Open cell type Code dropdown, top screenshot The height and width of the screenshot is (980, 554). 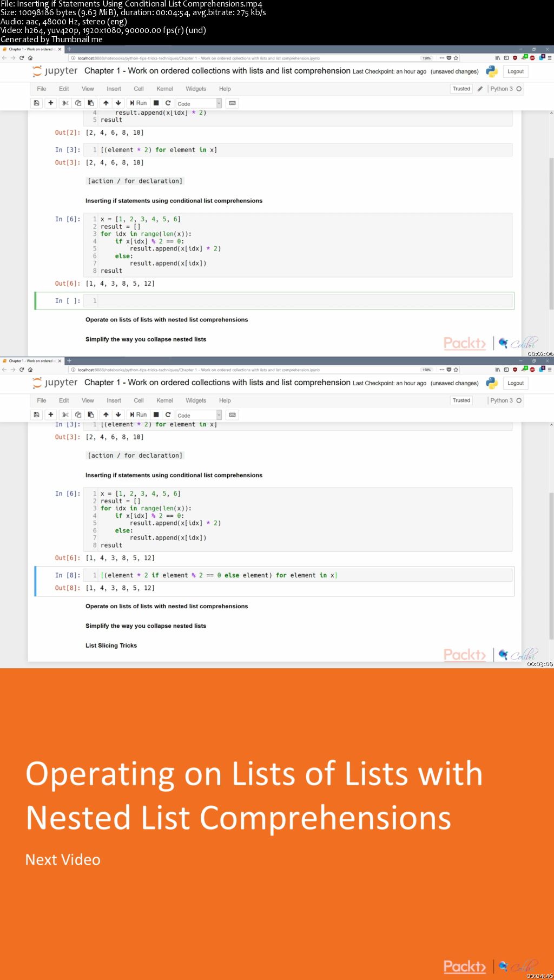click(x=199, y=103)
